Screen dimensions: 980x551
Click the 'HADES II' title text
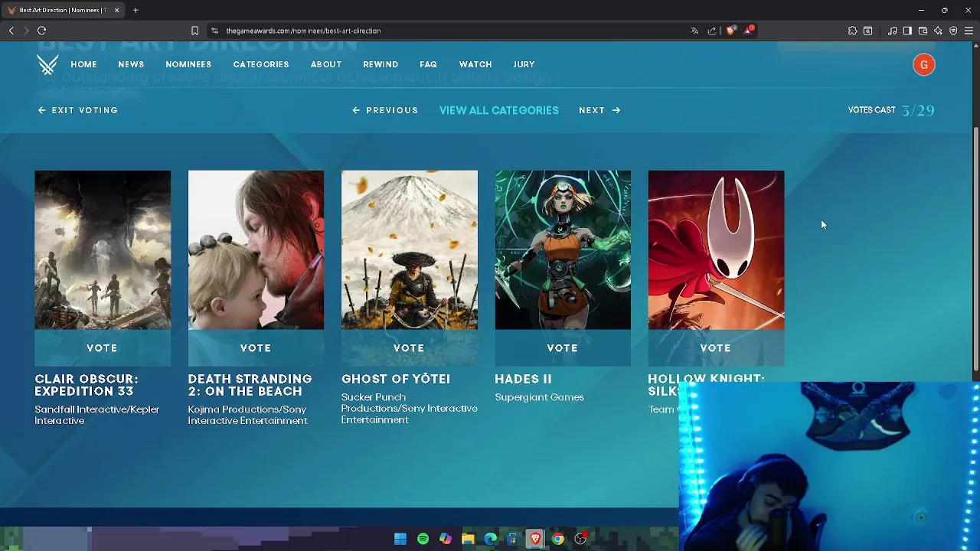[x=523, y=379]
